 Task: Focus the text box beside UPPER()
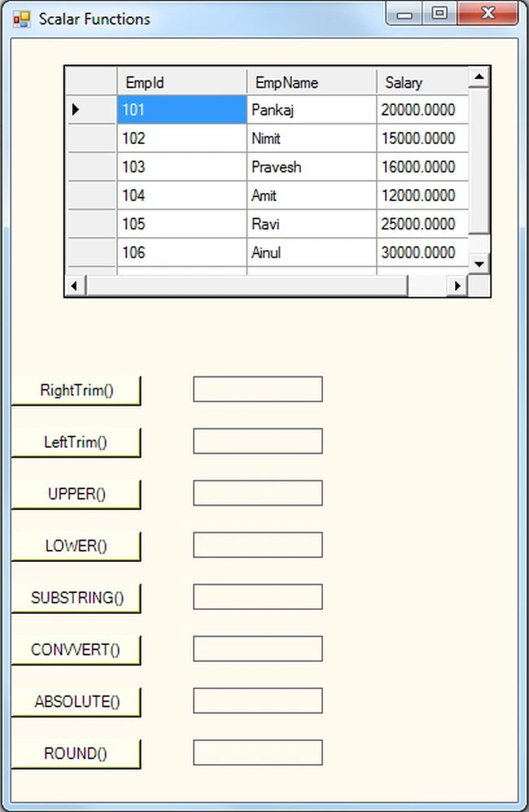[258, 493]
